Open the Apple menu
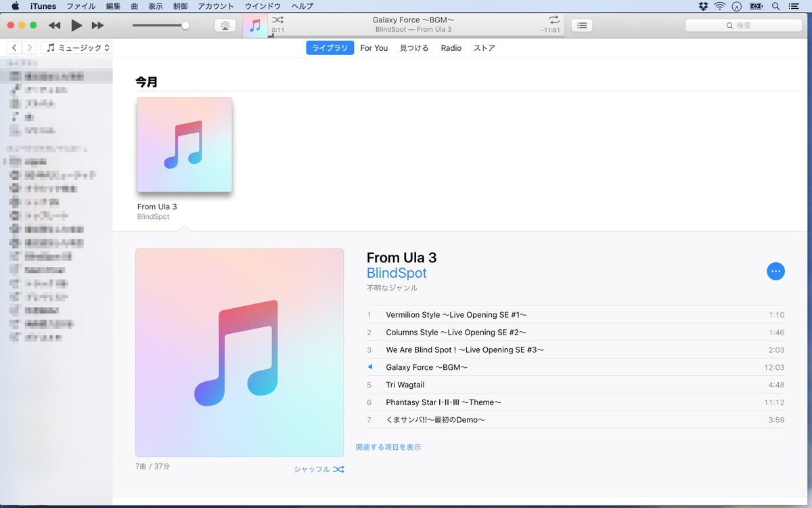This screenshot has width=812, height=508. pyautogui.click(x=15, y=6)
